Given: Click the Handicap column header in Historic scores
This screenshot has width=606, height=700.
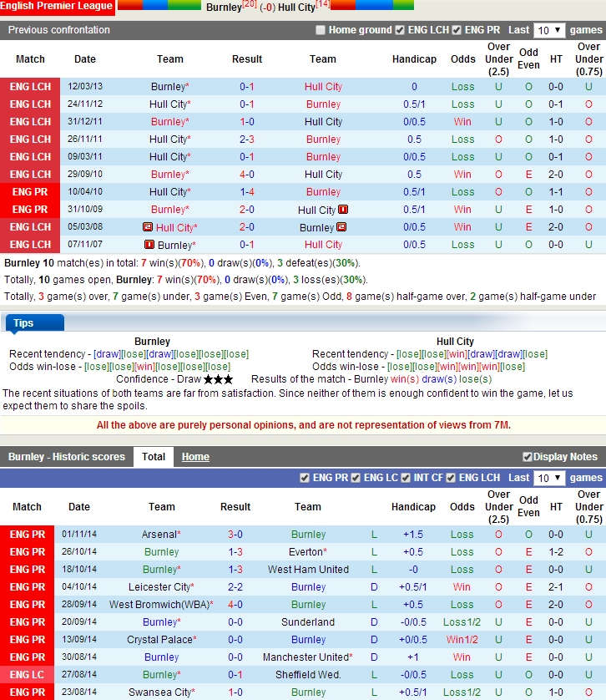Looking at the screenshot, I should pos(413,507).
